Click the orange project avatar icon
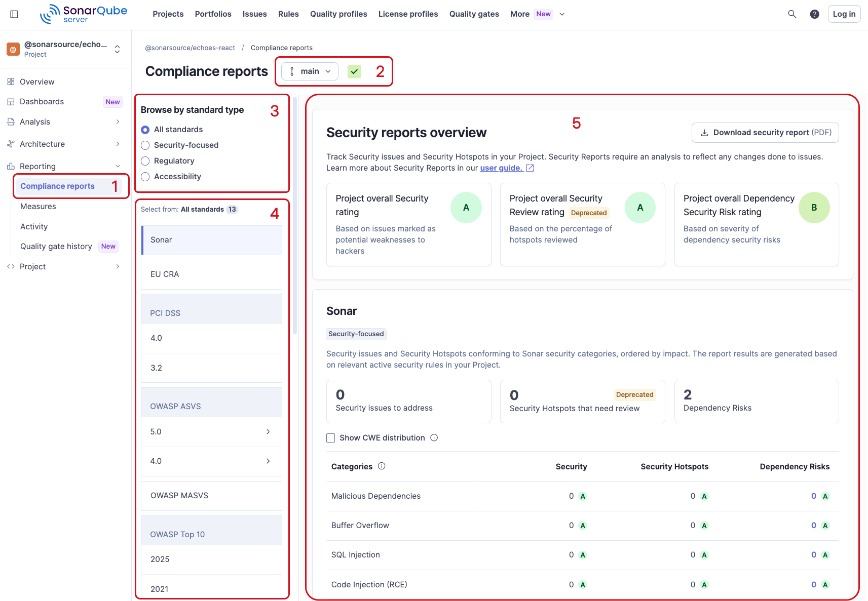Screen dimensions: 868x601 coord(13,49)
